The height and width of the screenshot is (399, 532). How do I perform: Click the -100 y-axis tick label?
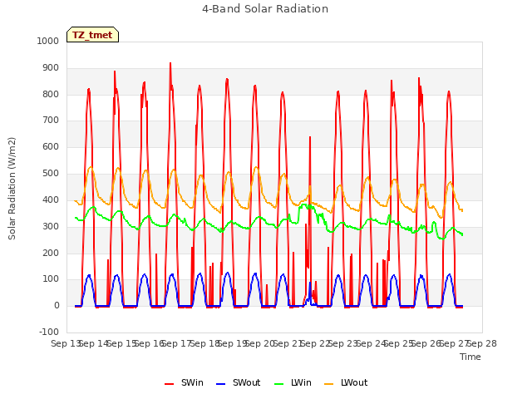(49, 332)
